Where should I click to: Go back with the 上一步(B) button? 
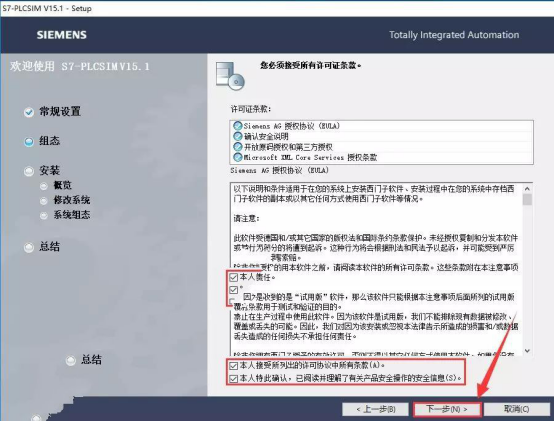coord(376,409)
